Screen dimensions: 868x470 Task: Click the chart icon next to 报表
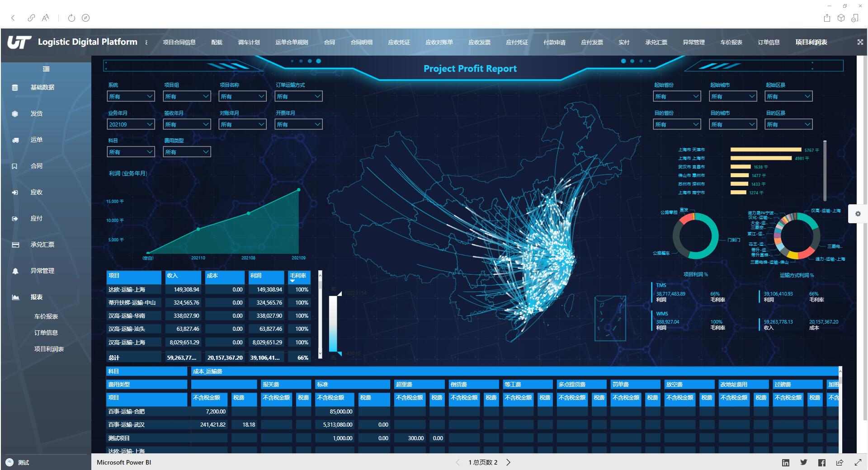pyautogui.click(x=15, y=297)
